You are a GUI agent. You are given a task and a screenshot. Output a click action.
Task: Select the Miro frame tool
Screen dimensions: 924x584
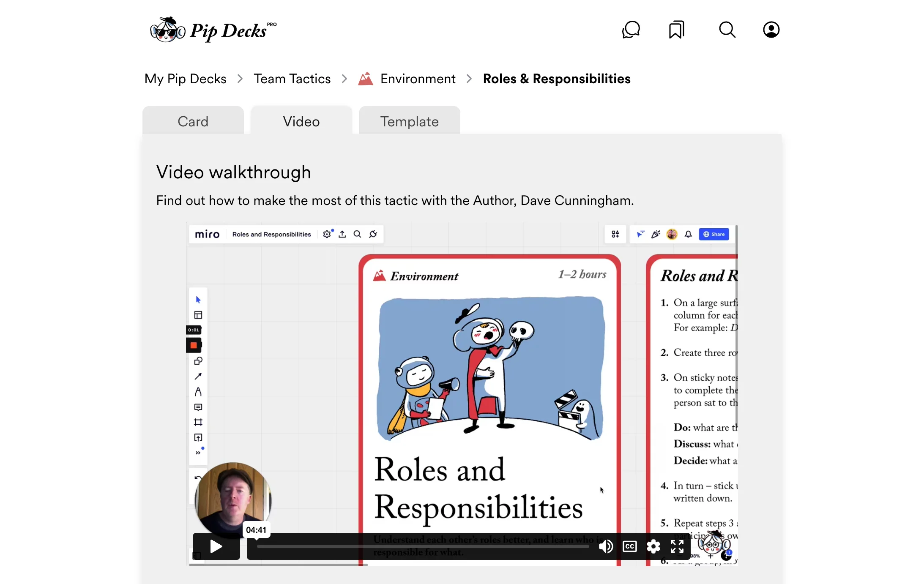198,422
